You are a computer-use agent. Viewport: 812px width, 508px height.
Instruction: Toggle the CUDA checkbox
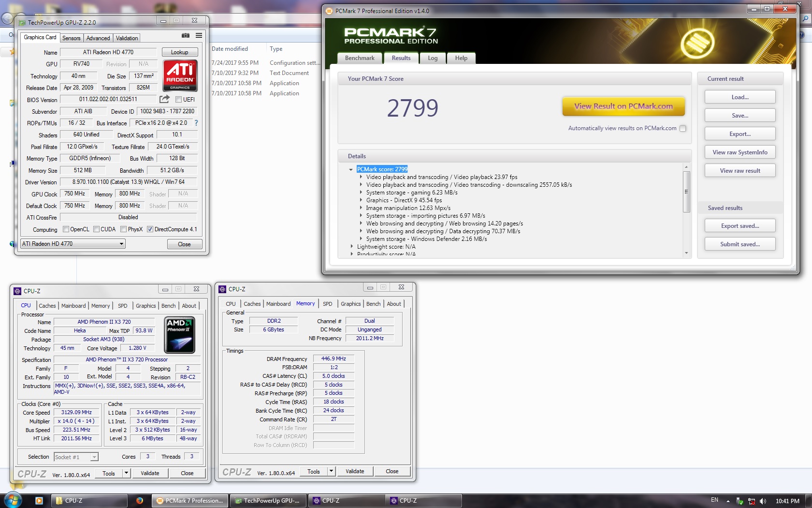(96, 229)
